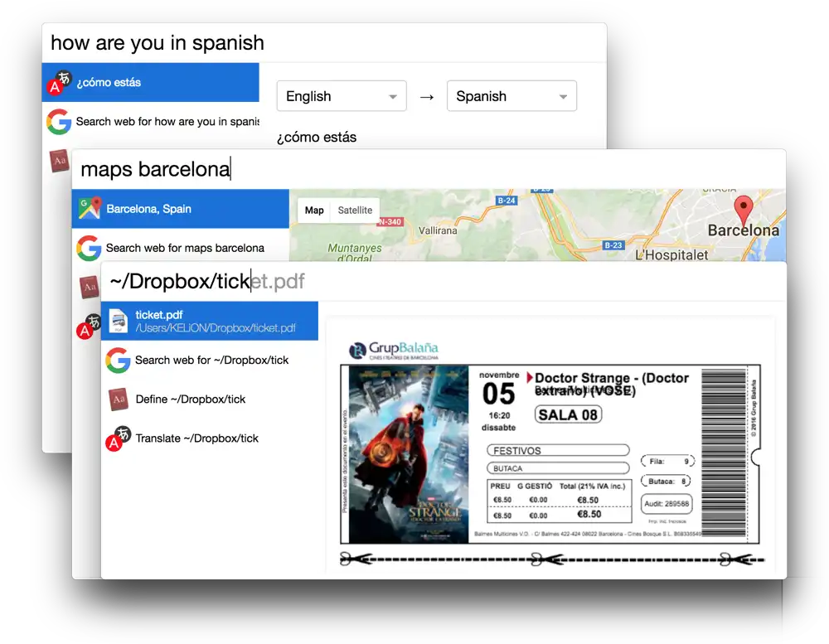Click the Doctor Strange poster in ticket preview
The image size is (829, 644).
tap(409, 454)
